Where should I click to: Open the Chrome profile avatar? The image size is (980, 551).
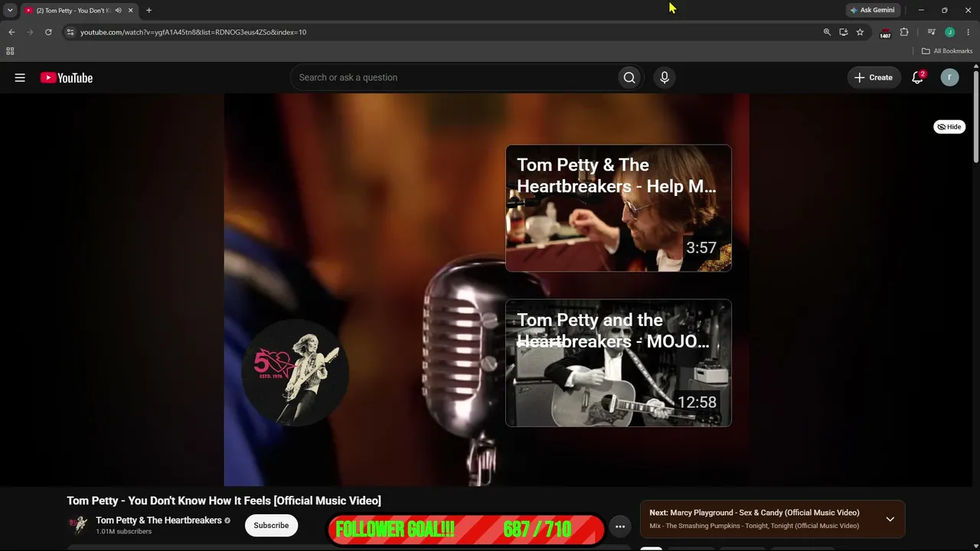click(x=949, y=32)
